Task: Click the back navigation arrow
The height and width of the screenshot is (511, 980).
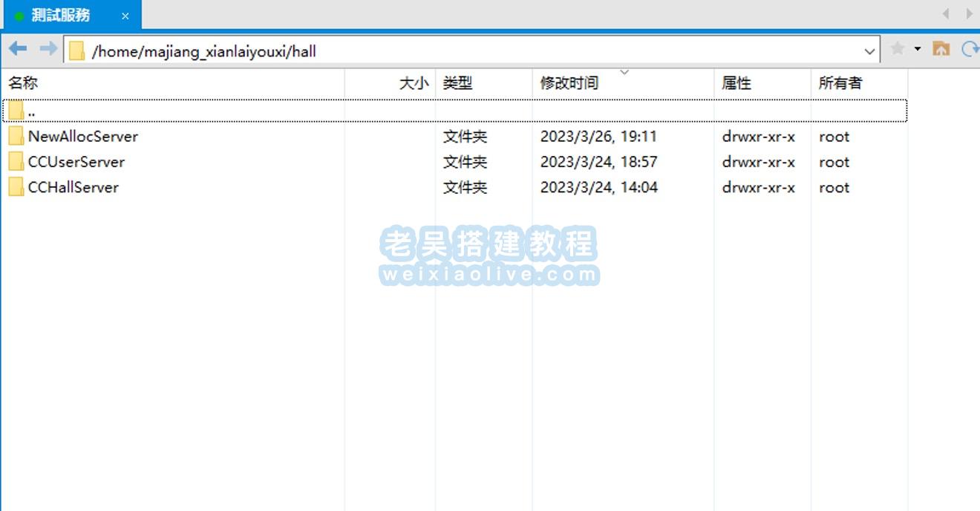Action: point(17,50)
